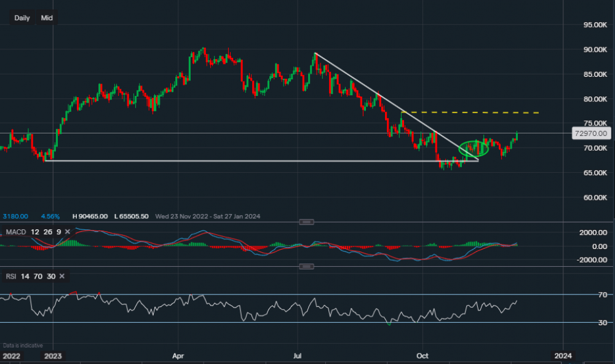Select the green ellipse drawing on the chart
Image resolution: width=615 pixels, height=364 pixels.
(x=474, y=148)
